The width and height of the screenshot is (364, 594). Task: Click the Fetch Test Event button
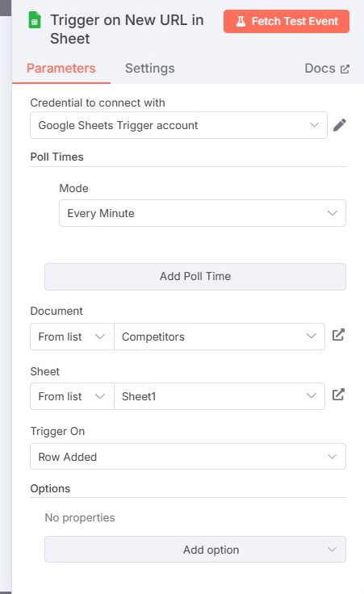click(x=287, y=21)
